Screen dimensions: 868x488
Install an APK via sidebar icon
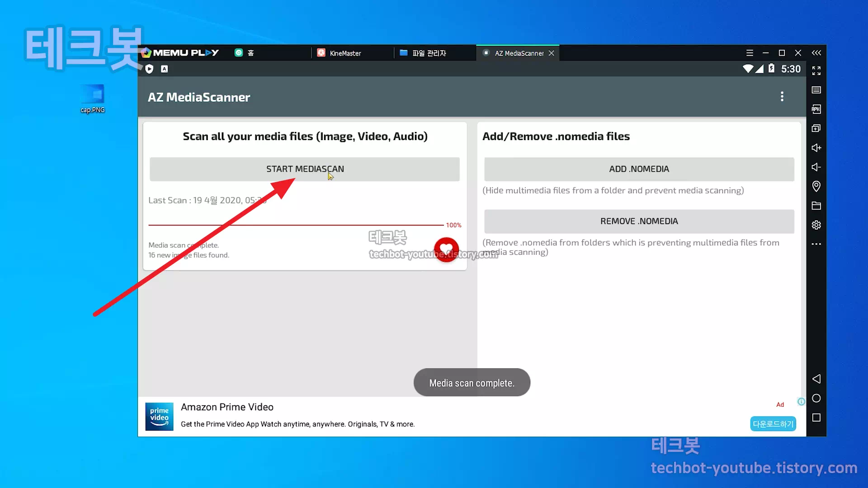tap(816, 109)
